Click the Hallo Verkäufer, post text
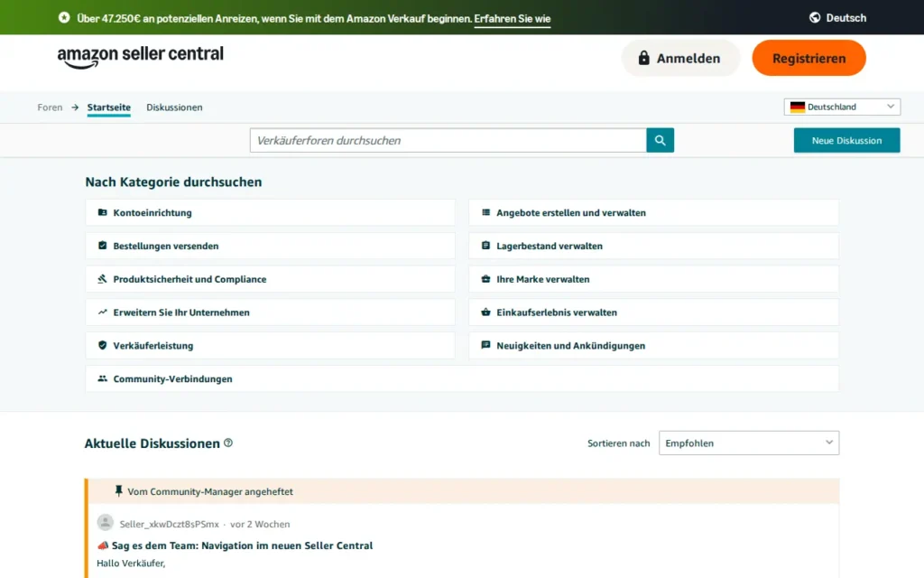Image resolution: width=924 pixels, height=578 pixels. (131, 564)
